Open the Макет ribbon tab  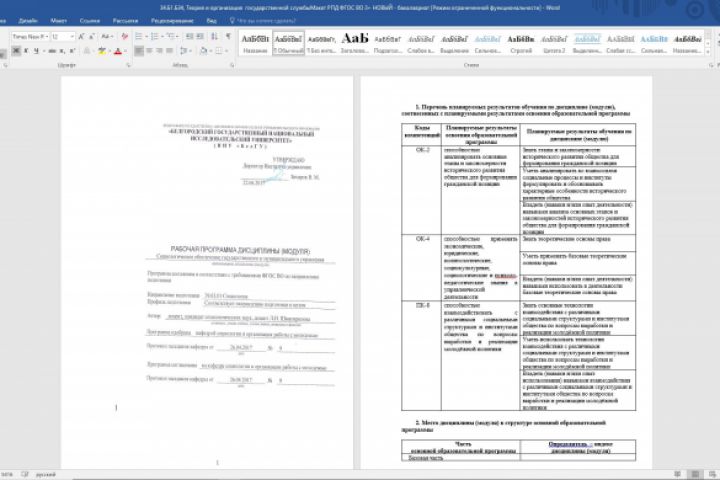(x=59, y=21)
